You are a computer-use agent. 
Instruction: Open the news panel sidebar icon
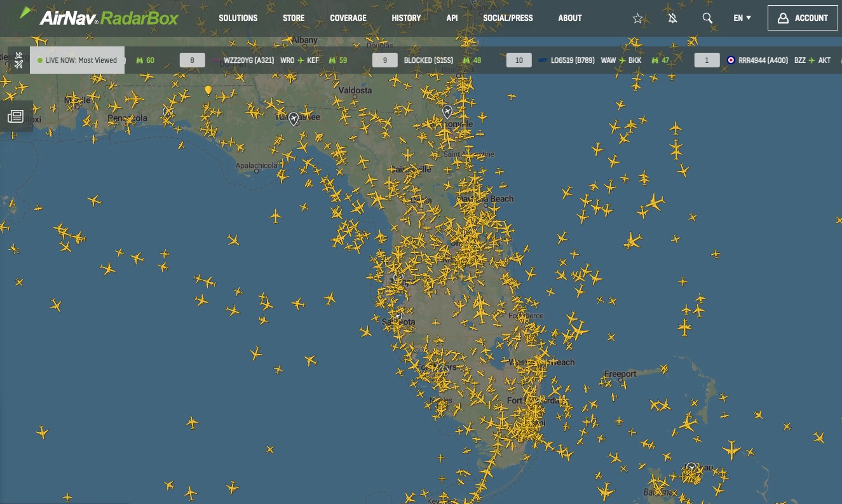16,116
